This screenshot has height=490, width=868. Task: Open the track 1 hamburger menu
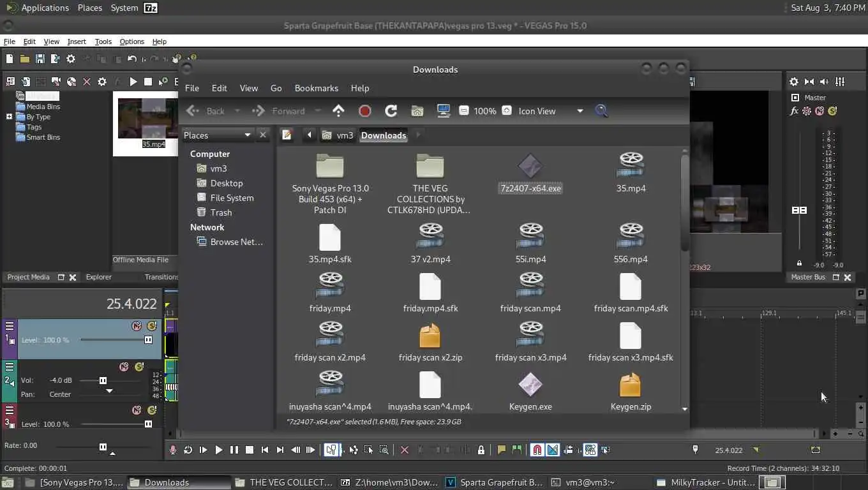point(10,326)
